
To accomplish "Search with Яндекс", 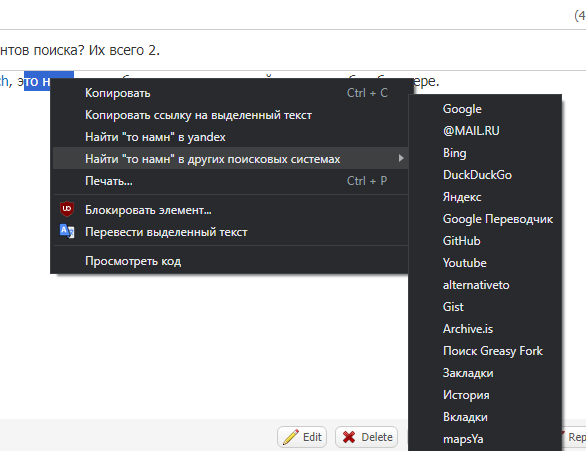I will coord(485,197).
